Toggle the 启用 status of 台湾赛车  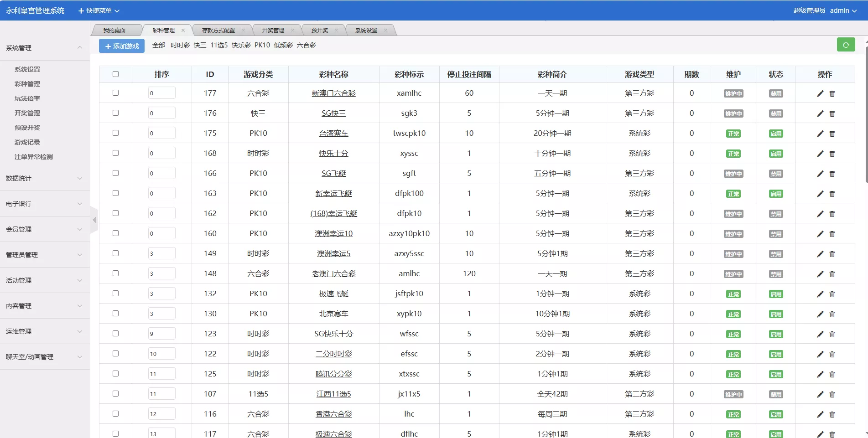click(x=775, y=134)
